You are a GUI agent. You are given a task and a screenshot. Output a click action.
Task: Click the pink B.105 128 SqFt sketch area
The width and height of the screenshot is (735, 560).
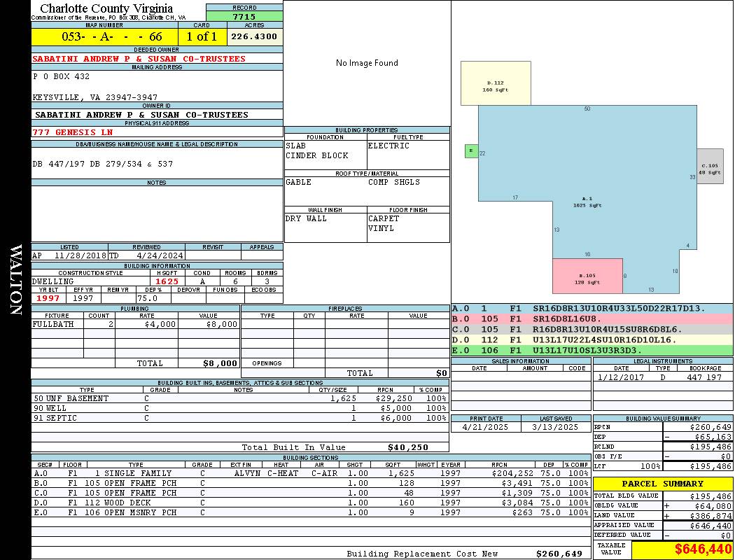click(x=587, y=276)
